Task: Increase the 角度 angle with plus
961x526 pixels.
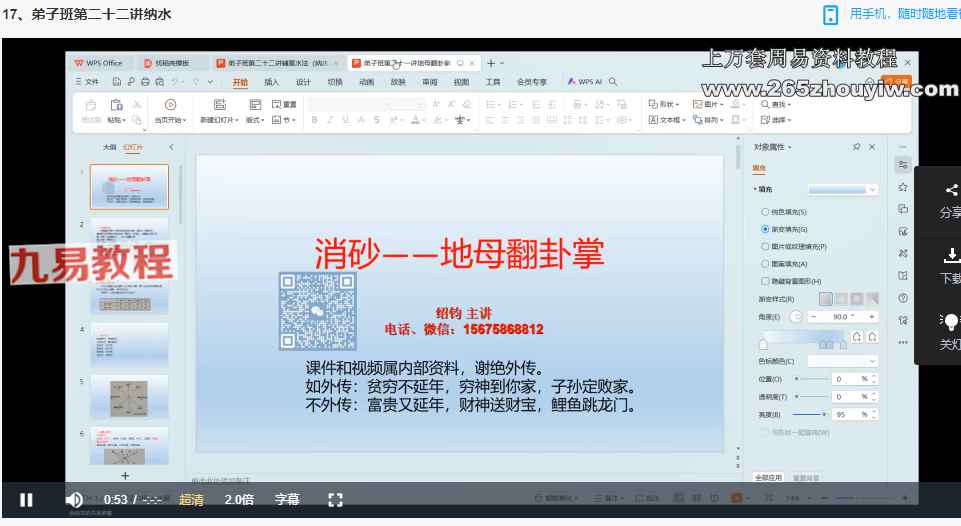Action: [872, 317]
